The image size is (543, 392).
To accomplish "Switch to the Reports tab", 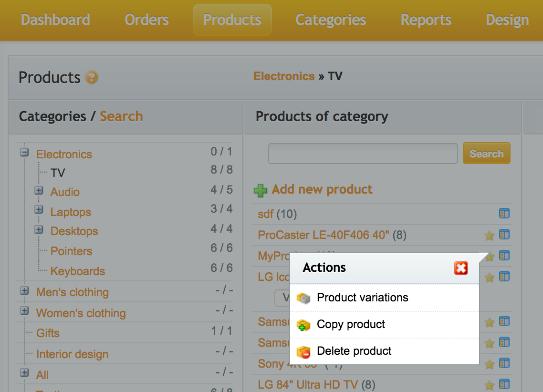I will (x=426, y=20).
